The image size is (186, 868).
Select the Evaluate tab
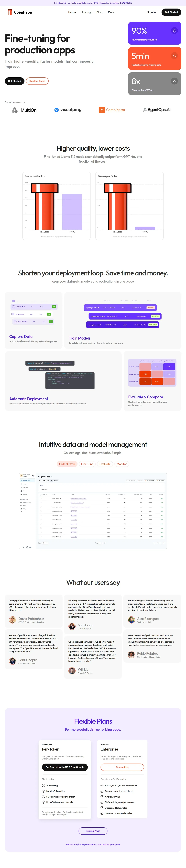(x=105, y=464)
